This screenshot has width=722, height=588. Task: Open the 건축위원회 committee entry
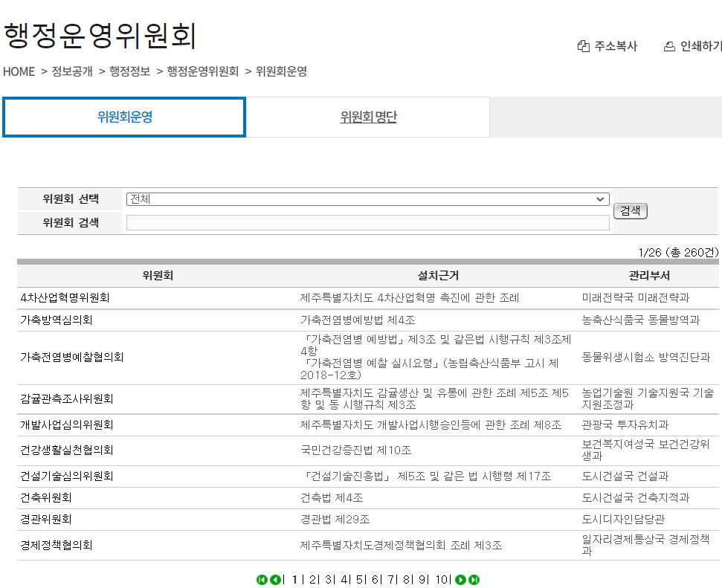pos(45,497)
